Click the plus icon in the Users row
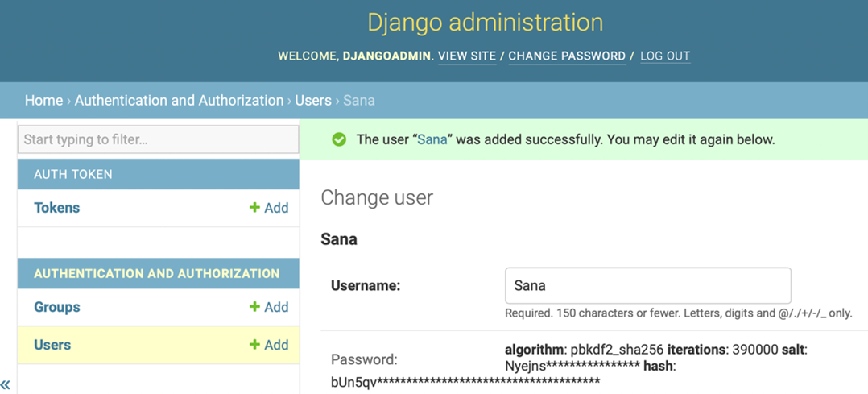The height and width of the screenshot is (394, 868). pyautogui.click(x=254, y=345)
